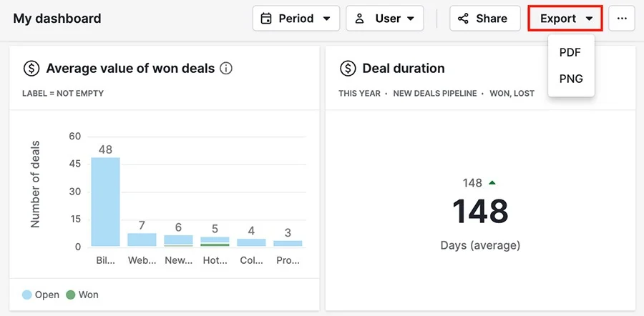The width and height of the screenshot is (644, 316).
Task: Collapse the Export dropdown
Action: [x=565, y=19]
